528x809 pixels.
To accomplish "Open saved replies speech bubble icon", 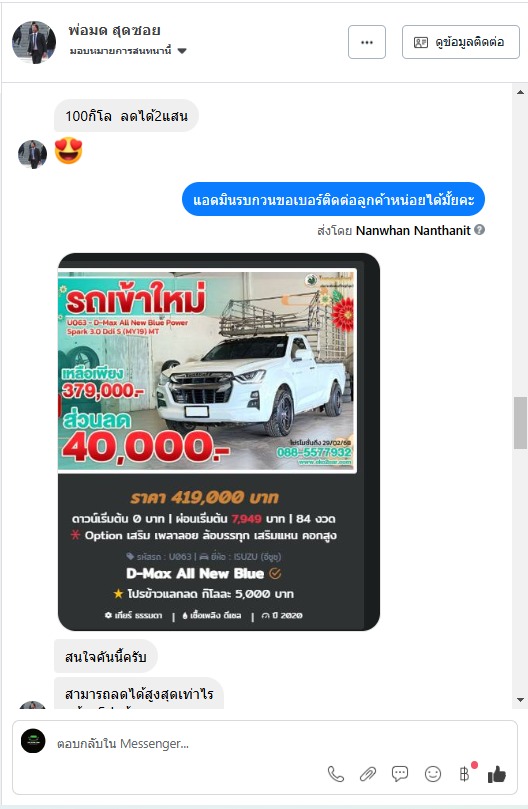I will click(399, 773).
